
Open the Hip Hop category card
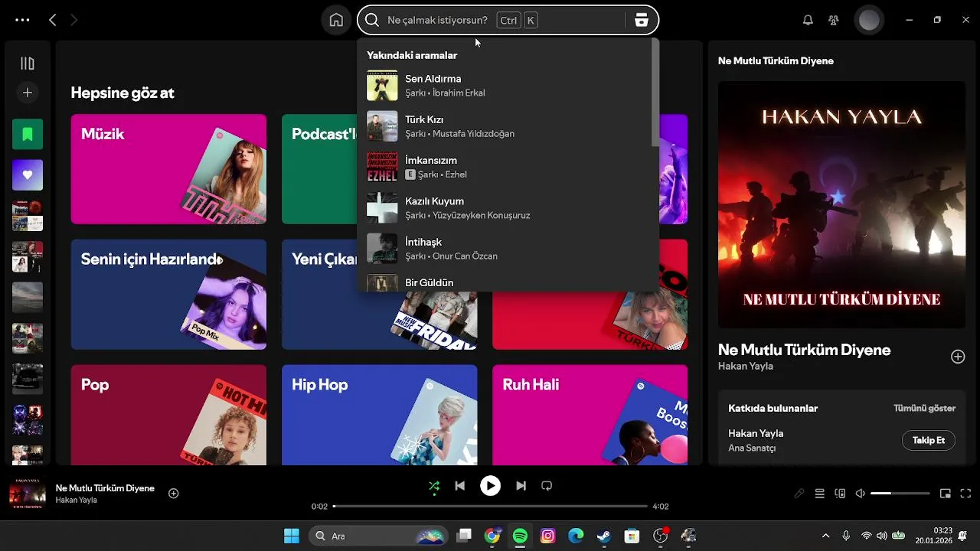(x=379, y=415)
